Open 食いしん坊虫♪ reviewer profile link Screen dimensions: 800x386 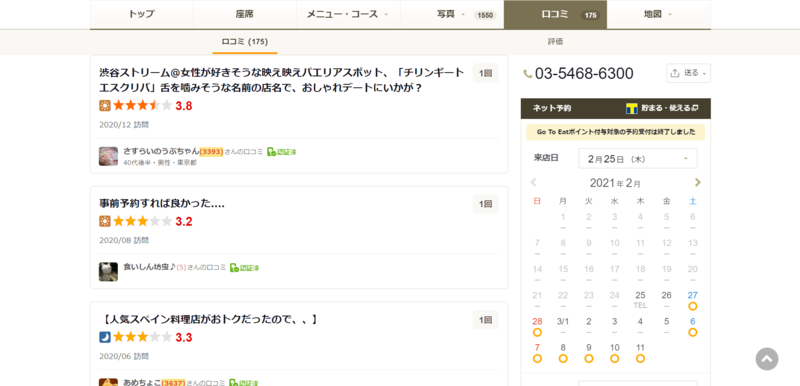[x=149, y=267]
